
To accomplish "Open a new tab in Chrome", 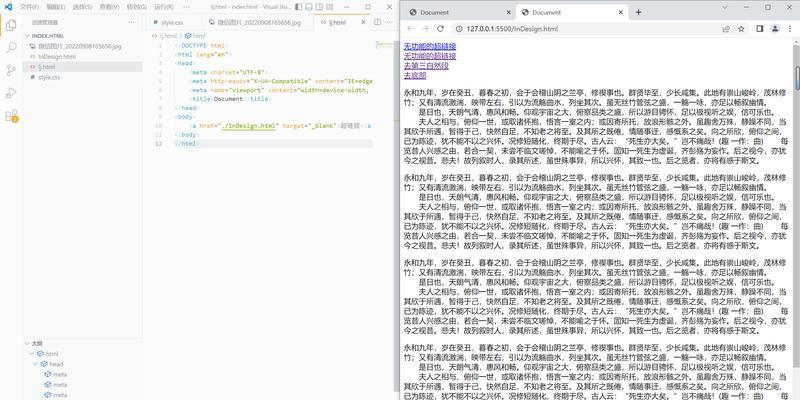I will [638, 12].
